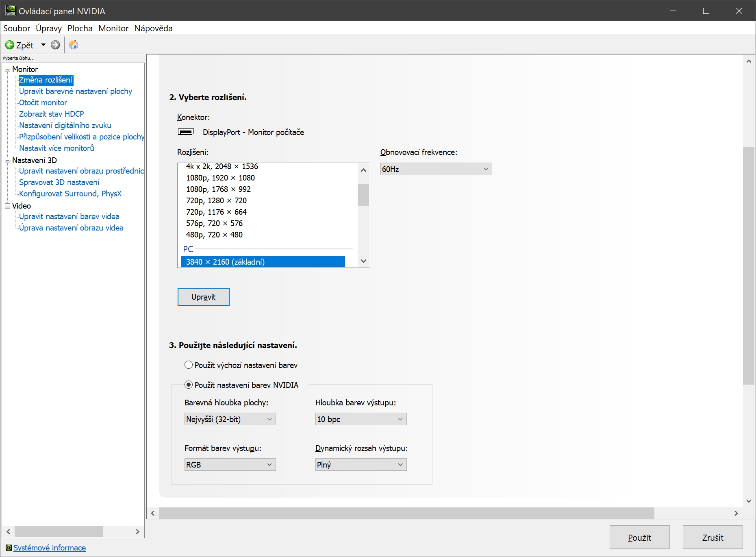Select resolution 4k x 2k, 2048 × 1536
756x557 pixels.
coord(222,166)
